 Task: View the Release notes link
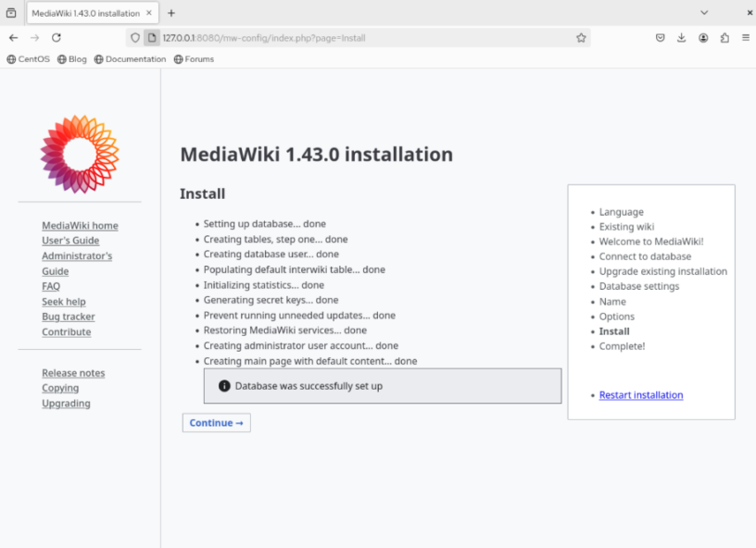(x=73, y=372)
